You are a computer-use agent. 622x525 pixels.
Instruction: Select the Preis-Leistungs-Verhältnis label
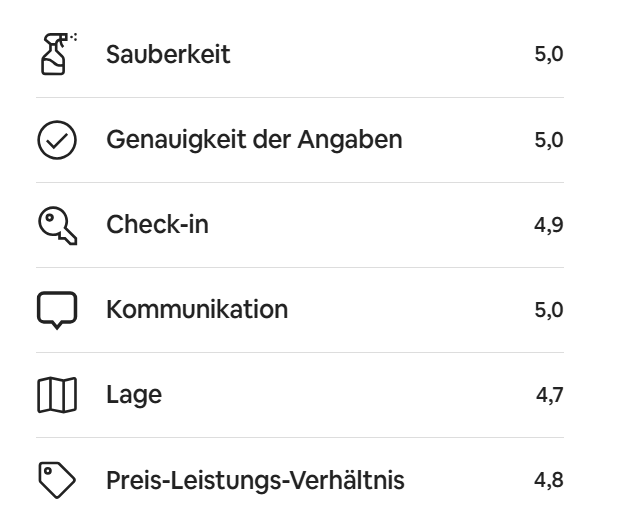(255, 481)
